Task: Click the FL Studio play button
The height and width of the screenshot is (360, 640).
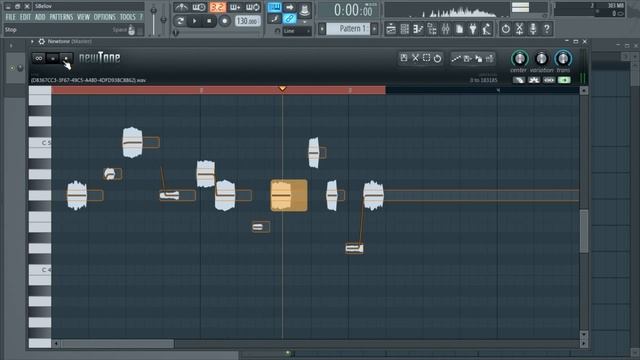Action: [x=195, y=21]
